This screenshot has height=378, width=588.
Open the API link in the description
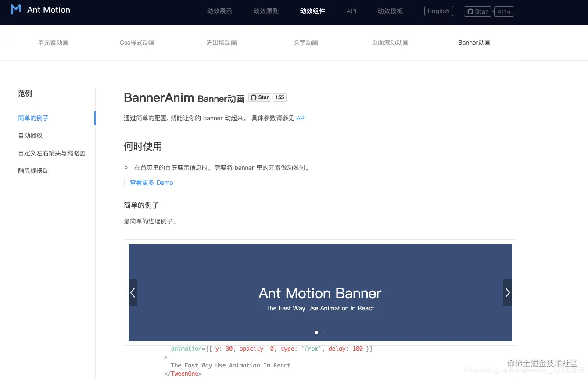301,118
